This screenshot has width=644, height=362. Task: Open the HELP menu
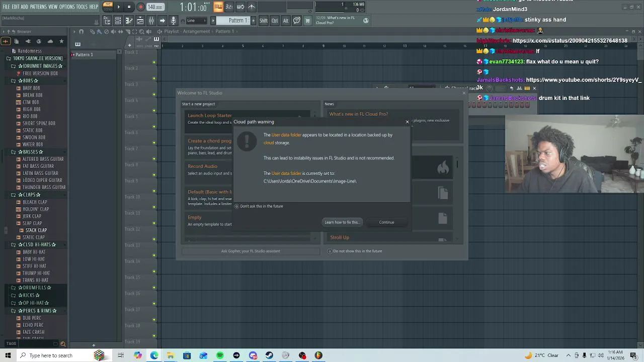point(94,7)
